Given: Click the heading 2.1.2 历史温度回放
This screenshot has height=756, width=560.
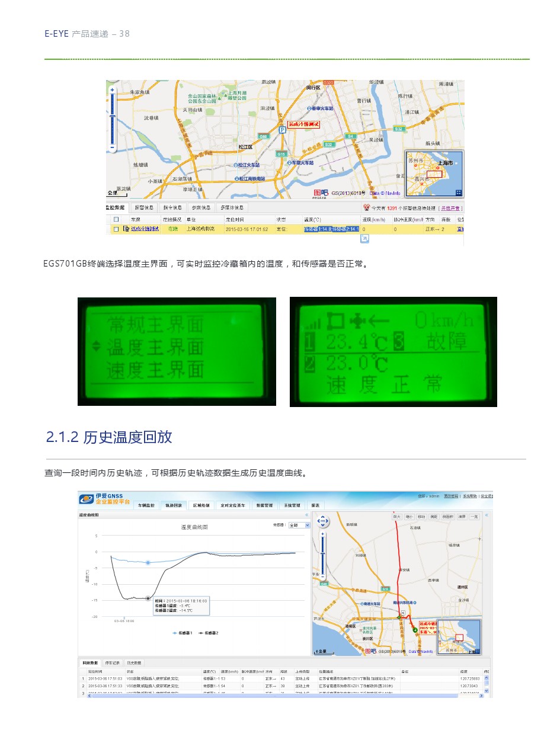Looking at the screenshot, I should point(109,437).
